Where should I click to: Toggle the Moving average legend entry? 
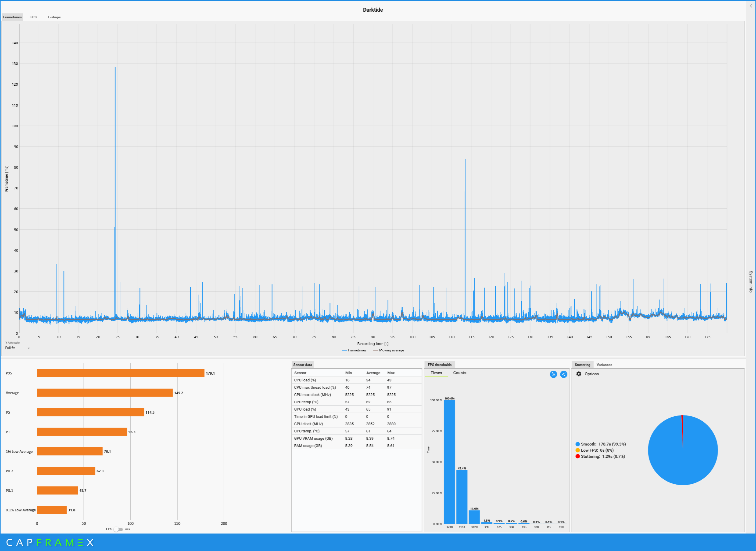point(389,350)
